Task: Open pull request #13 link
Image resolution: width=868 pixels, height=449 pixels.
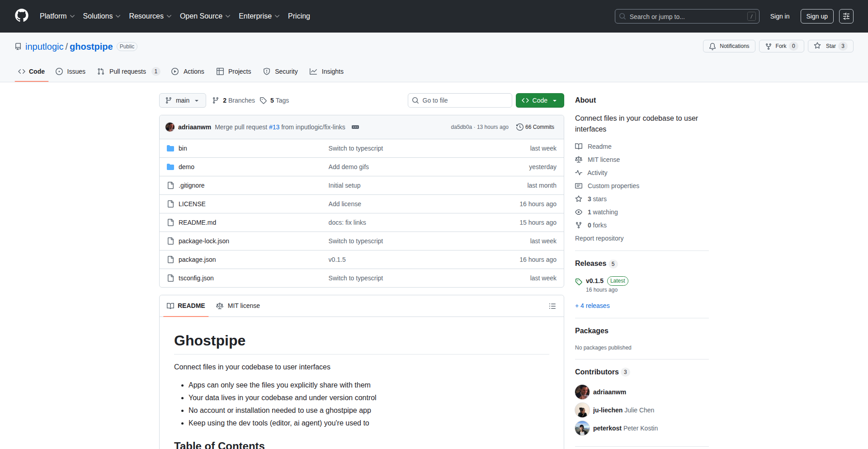Action: tap(274, 127)
